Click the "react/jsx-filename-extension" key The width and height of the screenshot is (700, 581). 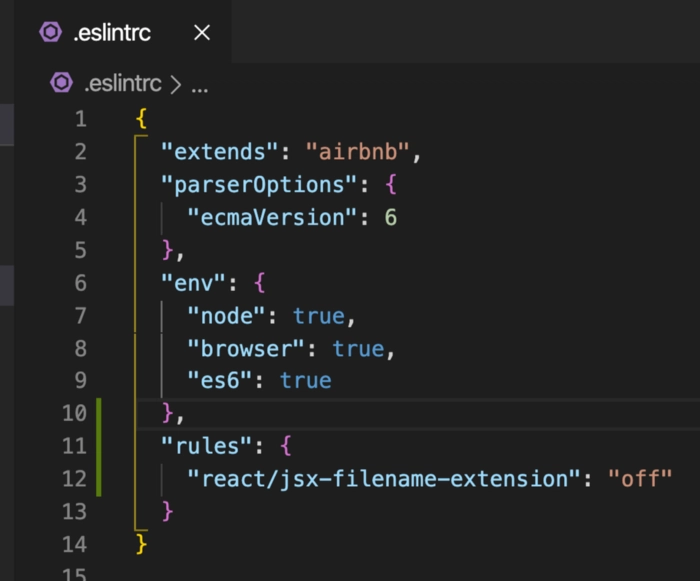pyautogui.click(x=383, y=479)
